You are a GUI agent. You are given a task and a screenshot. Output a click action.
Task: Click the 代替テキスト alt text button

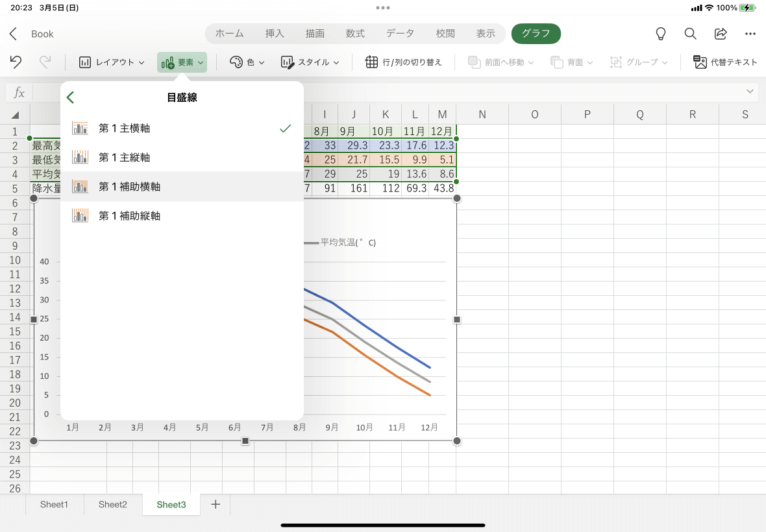coord(726,62)
